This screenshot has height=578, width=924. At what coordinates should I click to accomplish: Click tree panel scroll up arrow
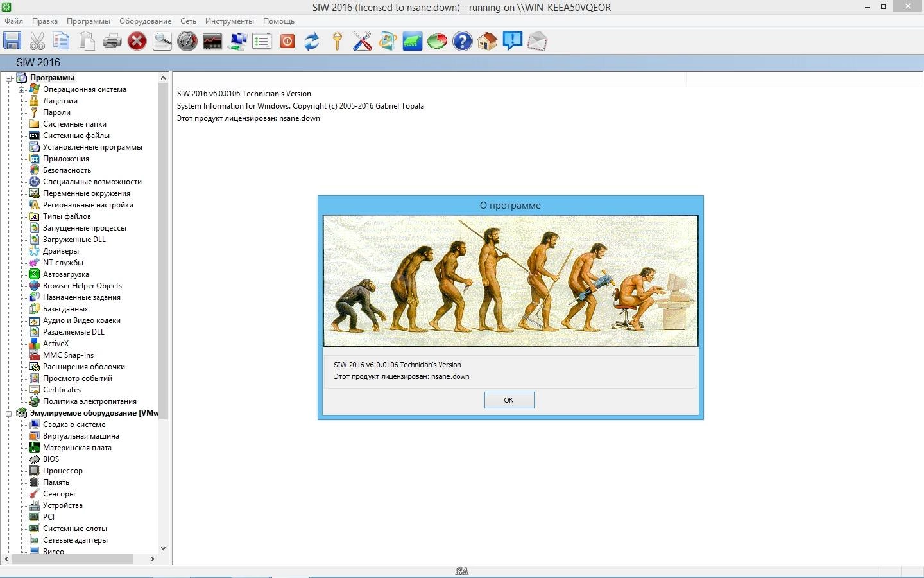(163, 78)
